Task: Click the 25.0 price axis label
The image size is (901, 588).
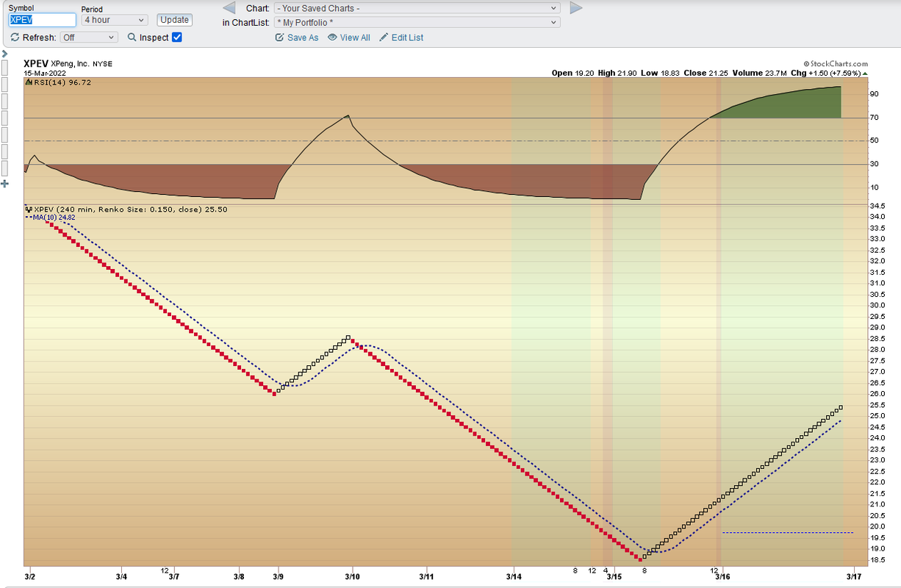Action: 877,415
